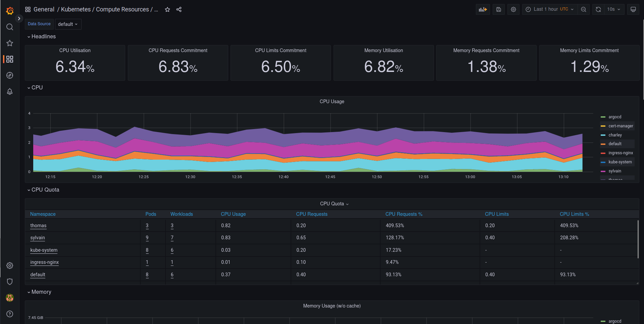Open the Help question mark icon
The height and width of the screenshot is (324, 644).
(x=10, y=314)
